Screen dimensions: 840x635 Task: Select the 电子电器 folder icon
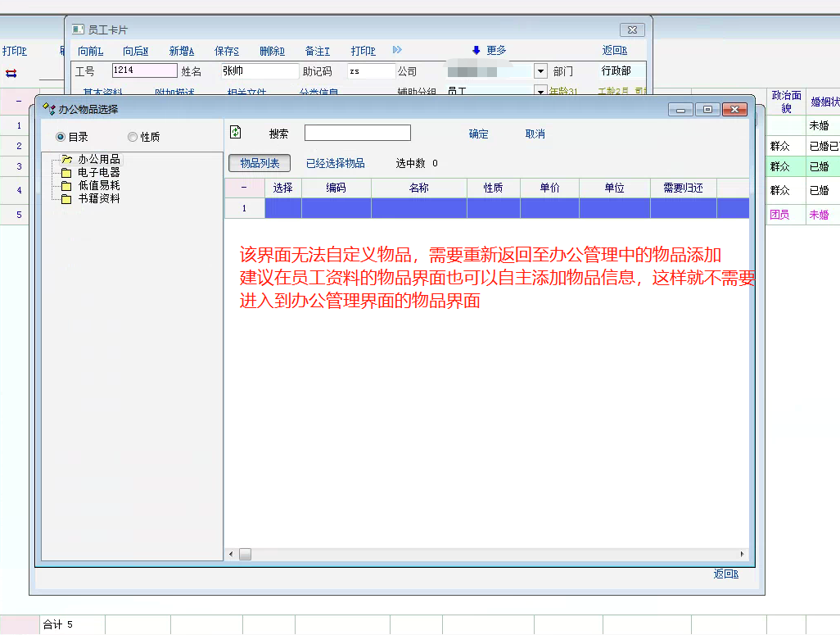coord(66,173)
